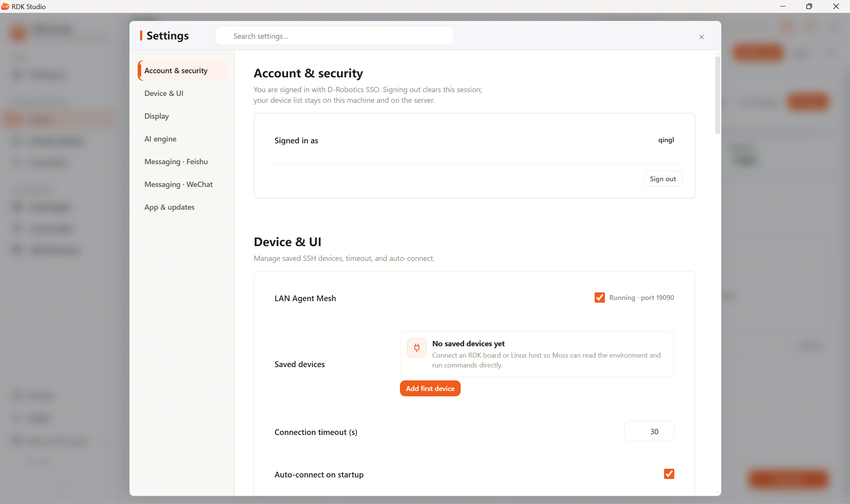Minimize the RDK Studio window
The image size is (850, 504).
tap(783, 6)
